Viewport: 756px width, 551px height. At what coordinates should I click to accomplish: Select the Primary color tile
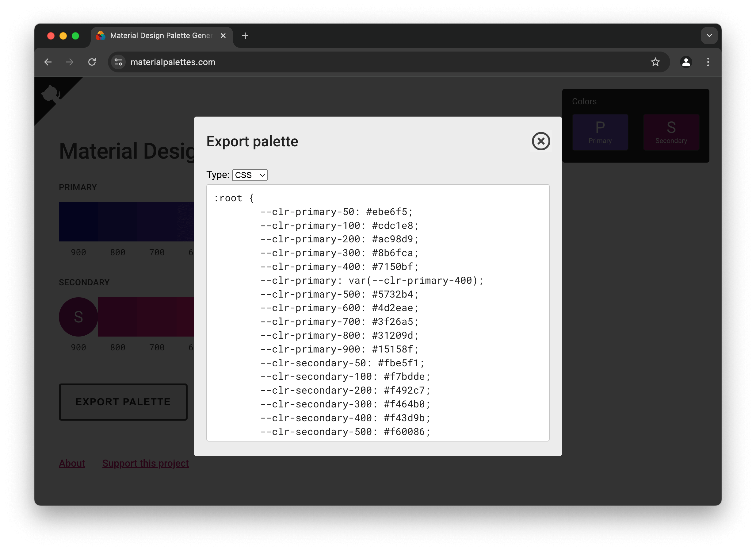tap(600, 132)
